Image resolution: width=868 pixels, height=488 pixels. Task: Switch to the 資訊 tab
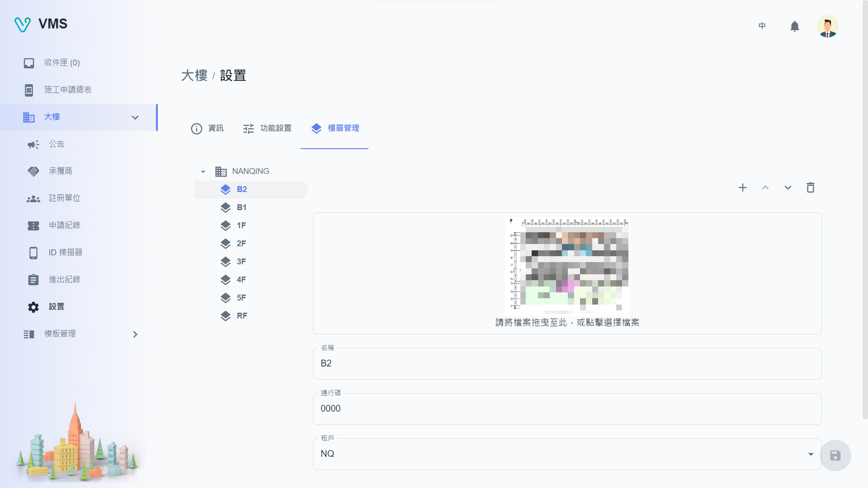208,128
